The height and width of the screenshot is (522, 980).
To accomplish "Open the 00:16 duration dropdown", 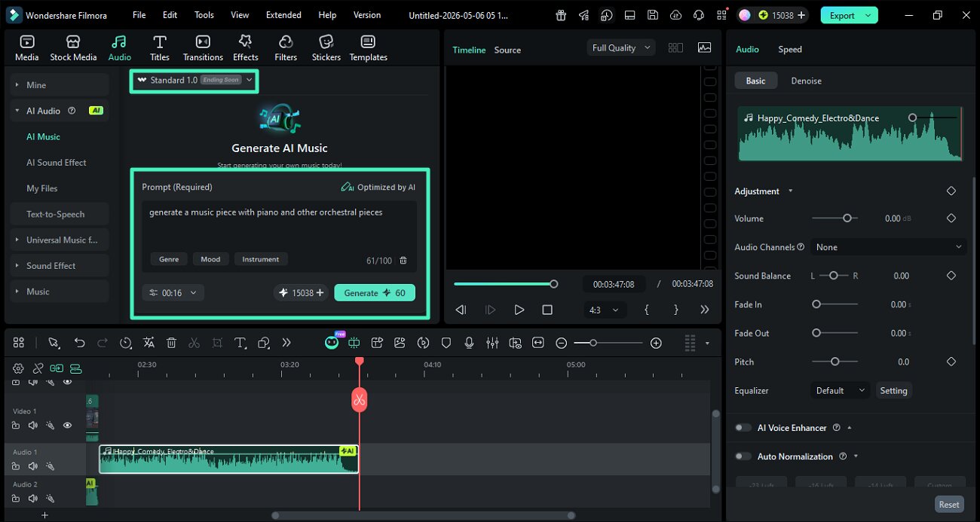I will 173,292.
